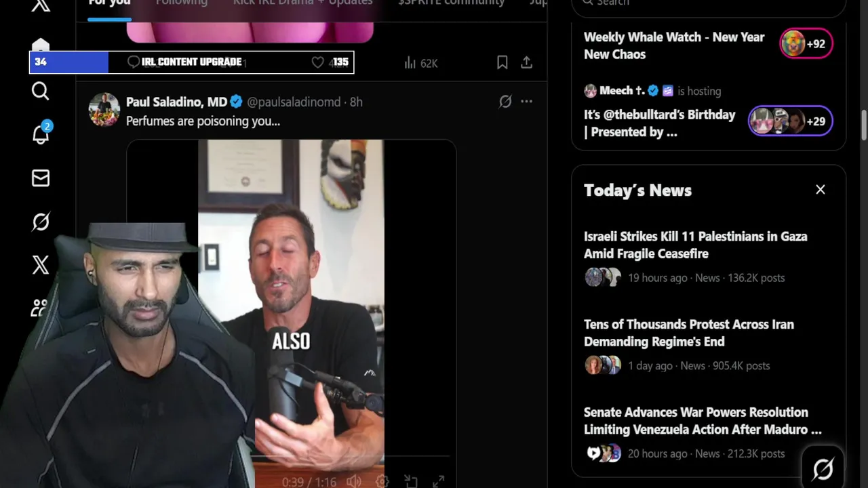Open Messages envelope icon

41,178
